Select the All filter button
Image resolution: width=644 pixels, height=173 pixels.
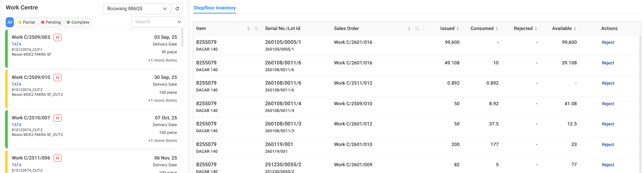click(x=10, y=22)
